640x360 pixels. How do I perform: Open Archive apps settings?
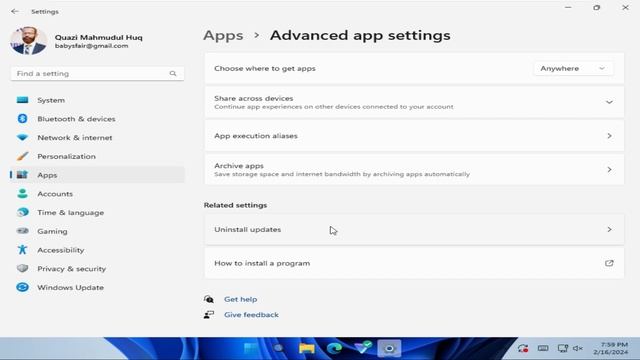[414, 169]
